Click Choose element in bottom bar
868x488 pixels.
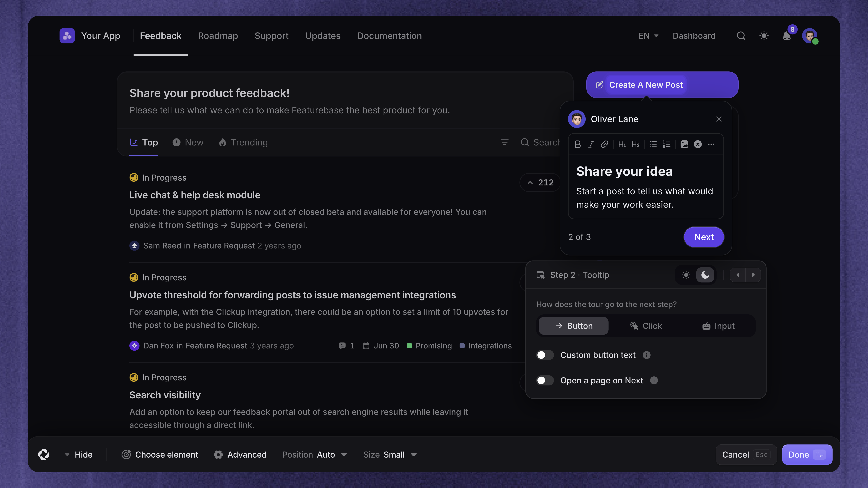pos(160,455)
